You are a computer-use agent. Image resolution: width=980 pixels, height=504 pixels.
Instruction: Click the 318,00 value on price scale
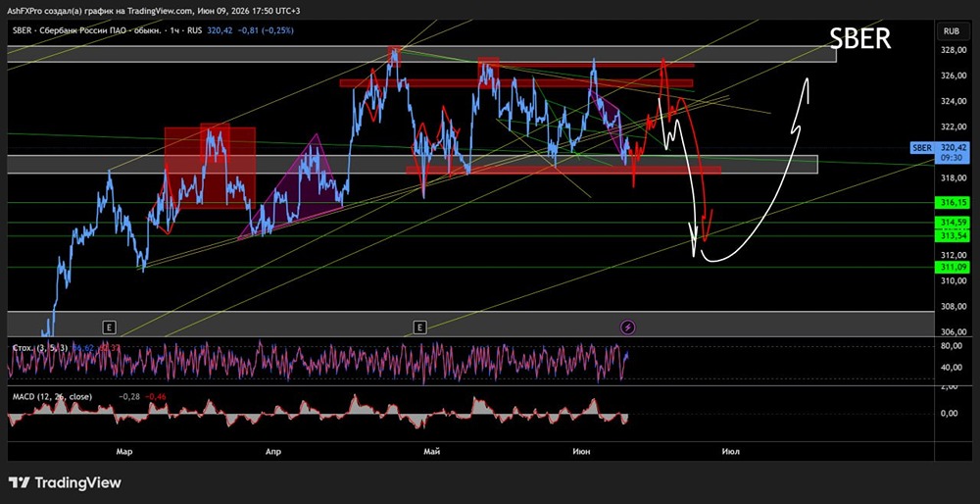tap(952, 178)
